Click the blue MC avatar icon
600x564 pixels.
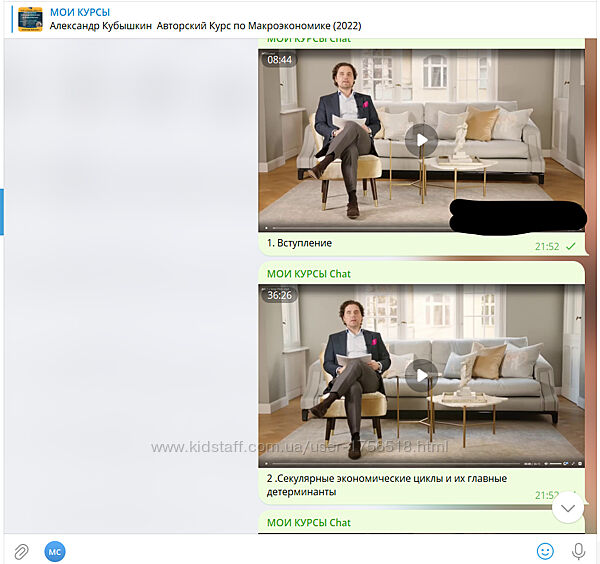(54, 551)
